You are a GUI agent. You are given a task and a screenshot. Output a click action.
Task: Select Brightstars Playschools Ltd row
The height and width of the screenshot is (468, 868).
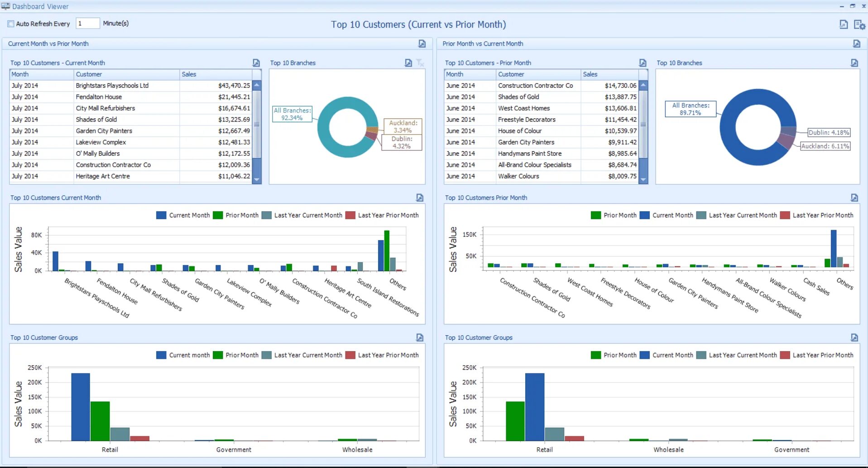tap(131, 86)
